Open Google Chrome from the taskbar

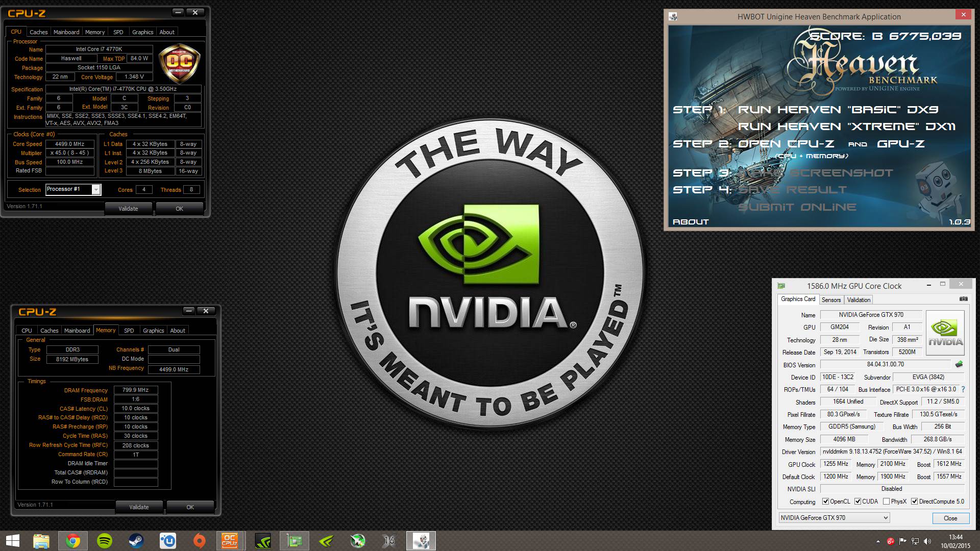73,541
